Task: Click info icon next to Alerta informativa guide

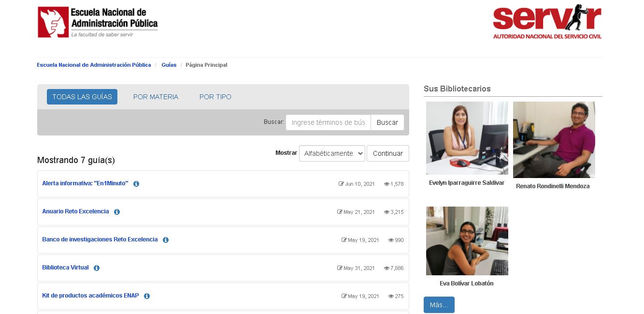Action: (136, 184)
